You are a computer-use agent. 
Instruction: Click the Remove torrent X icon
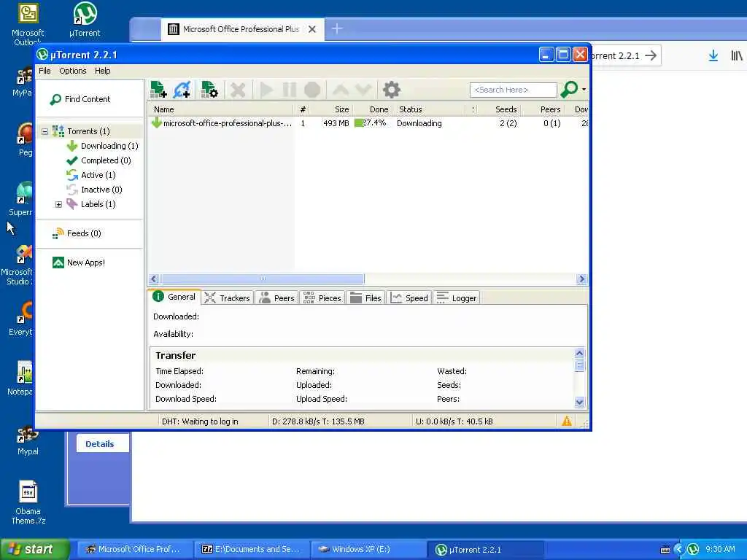(238, 90)
